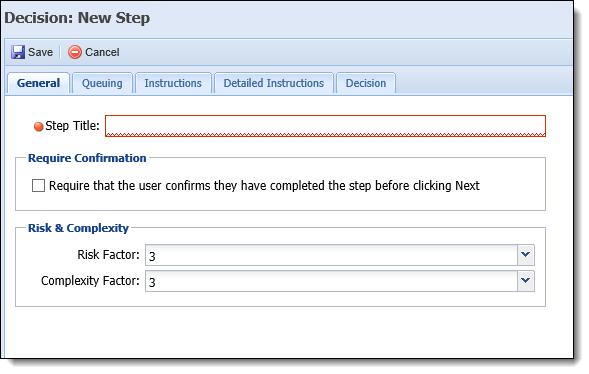Click the Save button label
589x374 pixels.
click(41, 52)
